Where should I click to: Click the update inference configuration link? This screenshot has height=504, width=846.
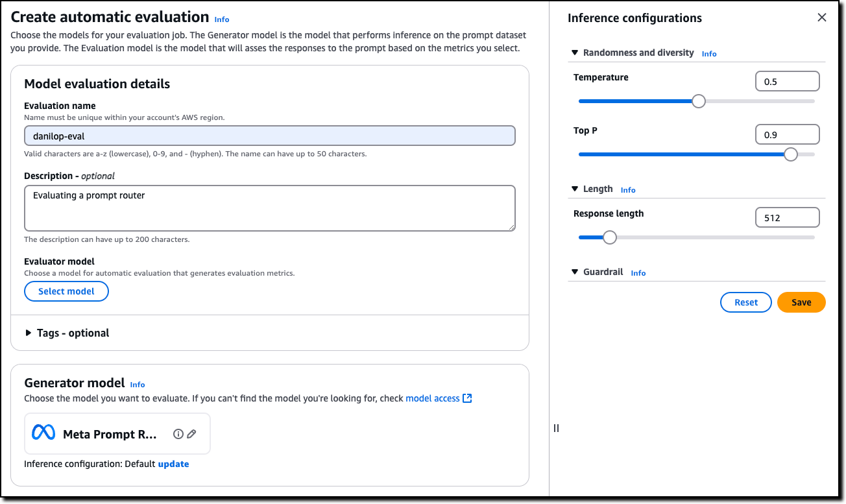pos(173,464)
